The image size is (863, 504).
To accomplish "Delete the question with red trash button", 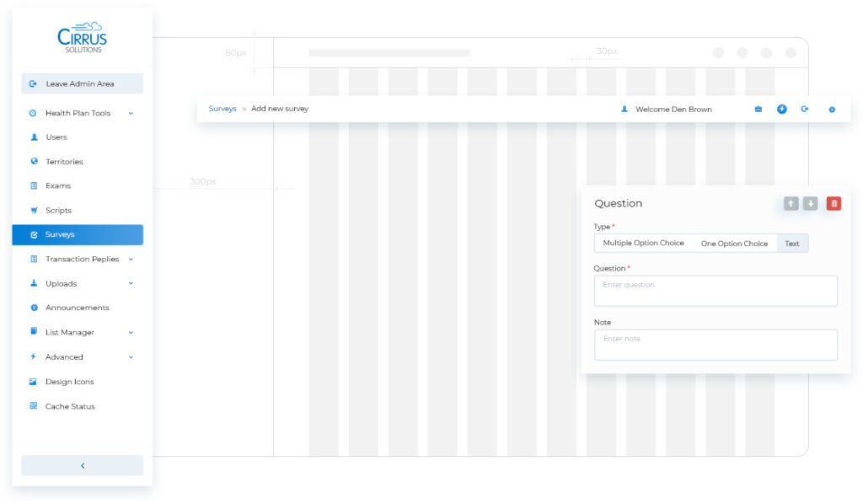I will [834, 204].
